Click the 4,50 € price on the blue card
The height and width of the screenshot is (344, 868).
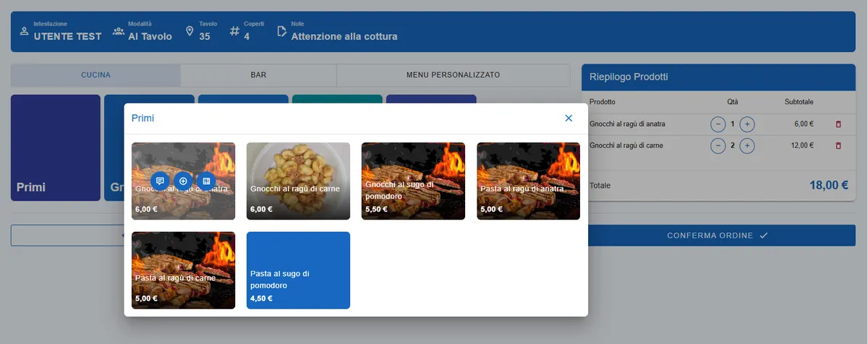[x=261, y=298]
